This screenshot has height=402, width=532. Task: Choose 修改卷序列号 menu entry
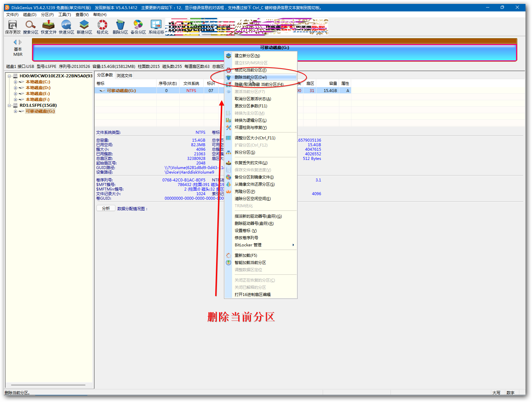[x=261, y=238]
